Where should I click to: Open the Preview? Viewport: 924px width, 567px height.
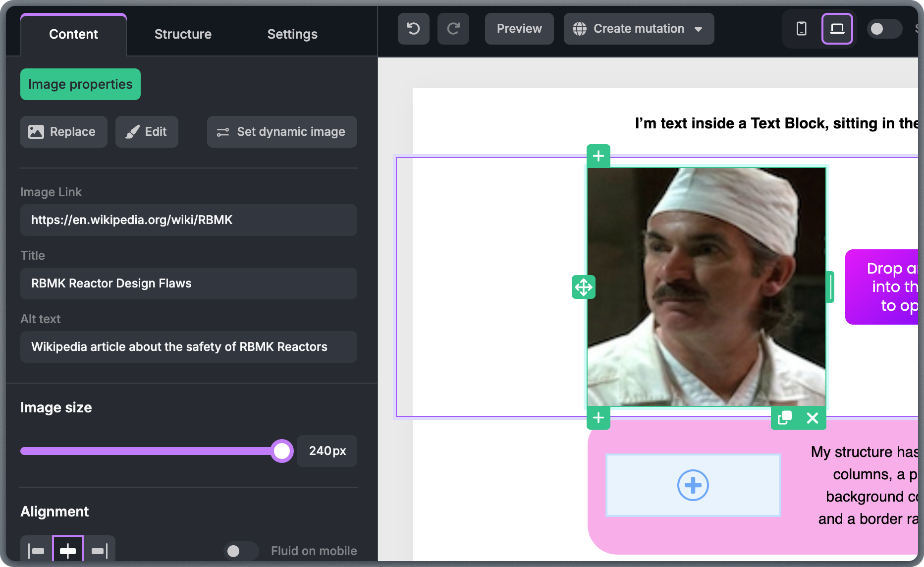pyautogui.click(x=519, y=28)
